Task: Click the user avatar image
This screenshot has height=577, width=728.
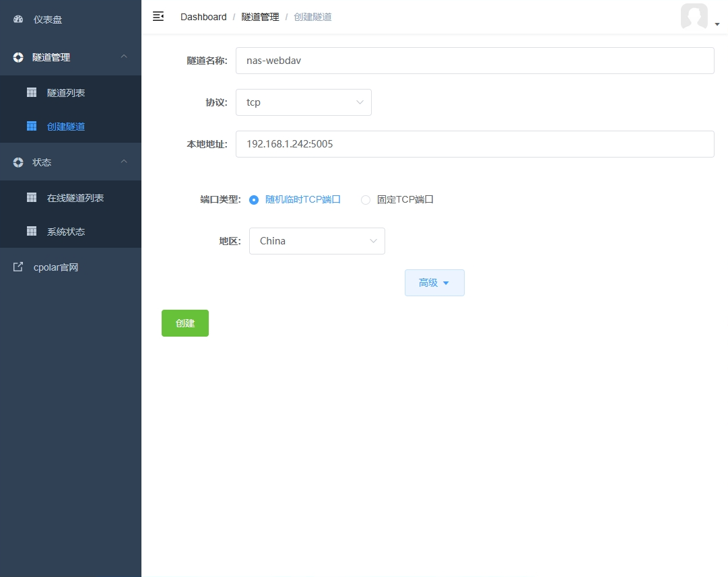Action: coord(694,16)
